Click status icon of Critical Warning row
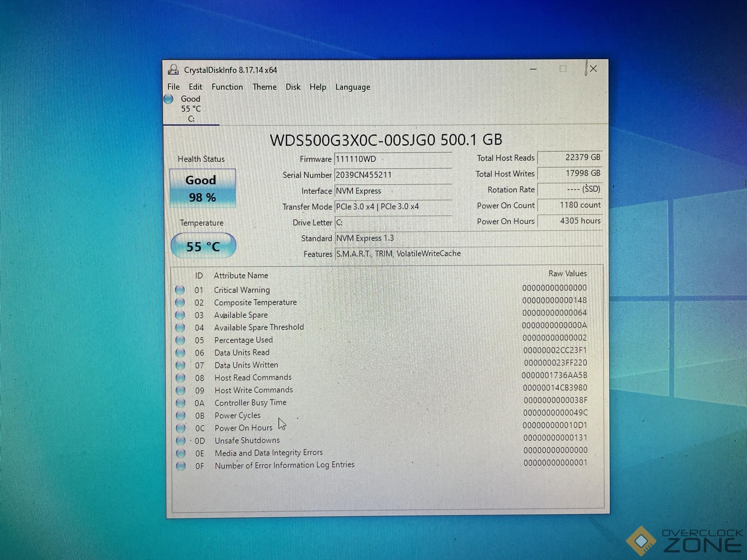Viewport: 747px width, 560px height. click(180, 290)
